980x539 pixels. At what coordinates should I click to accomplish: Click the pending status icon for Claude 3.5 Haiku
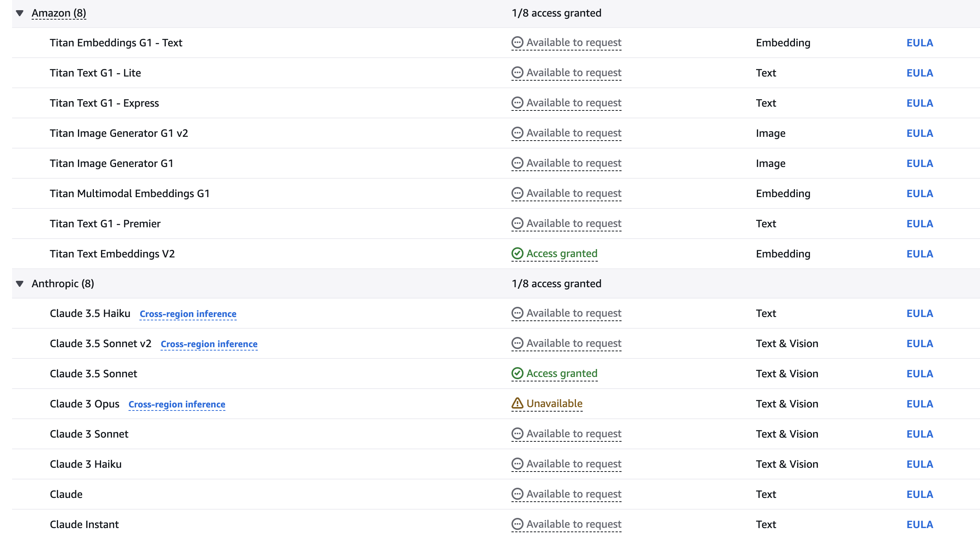(517, 314)
